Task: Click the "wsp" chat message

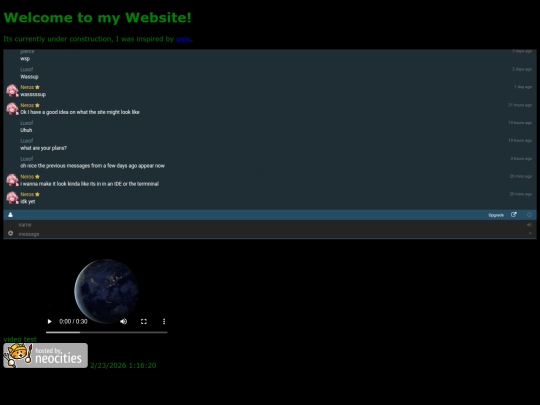Action: coord(25,59)
